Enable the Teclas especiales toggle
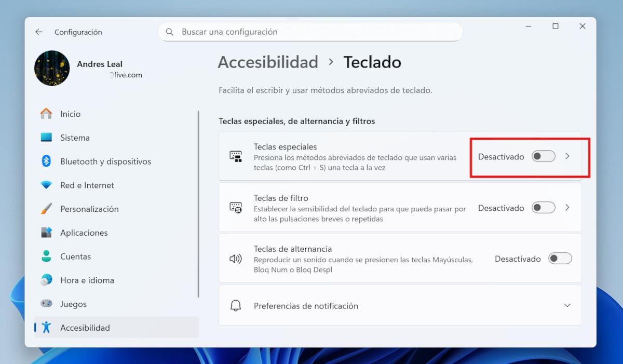623x364 pixels. coord(543,156)
